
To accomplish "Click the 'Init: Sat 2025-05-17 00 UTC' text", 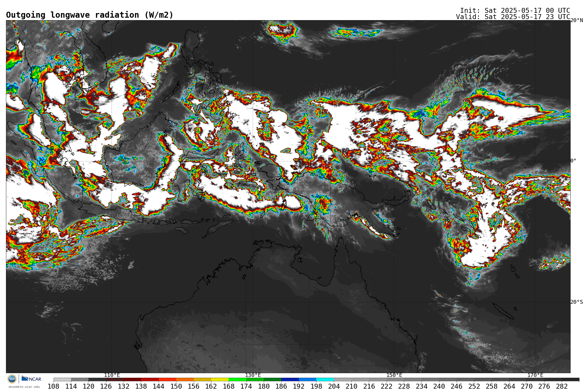I will (x=515, y=11).
